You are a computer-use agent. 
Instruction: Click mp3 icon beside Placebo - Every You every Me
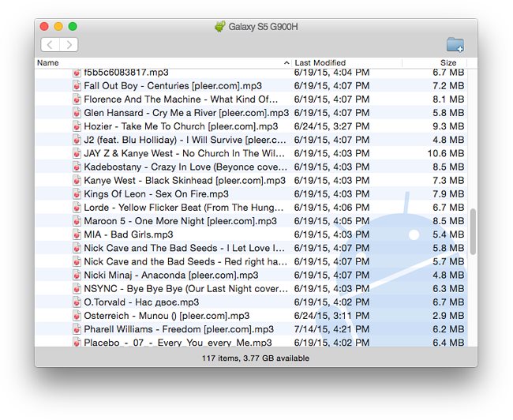(77, 343)
